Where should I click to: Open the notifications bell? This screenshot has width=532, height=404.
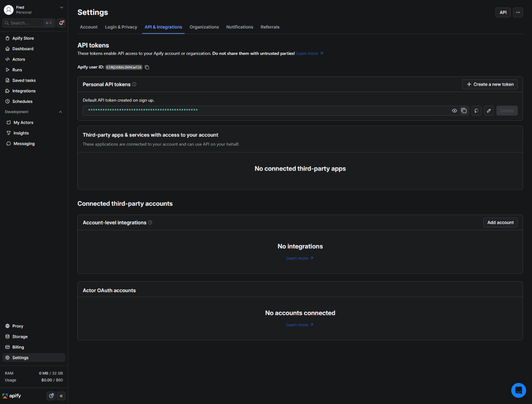[61, 23]
